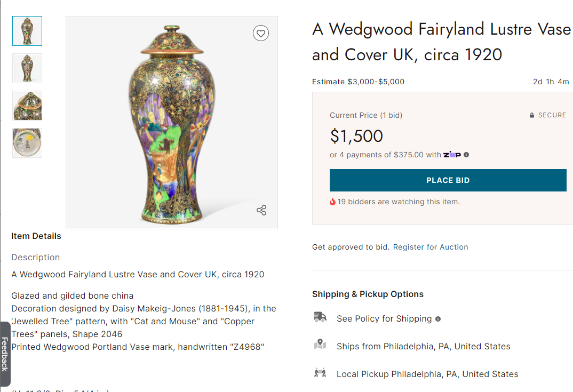This screenshot has height=392, width=573.
Task: Open the Feedback side tab
Action: tap(5, 354)
